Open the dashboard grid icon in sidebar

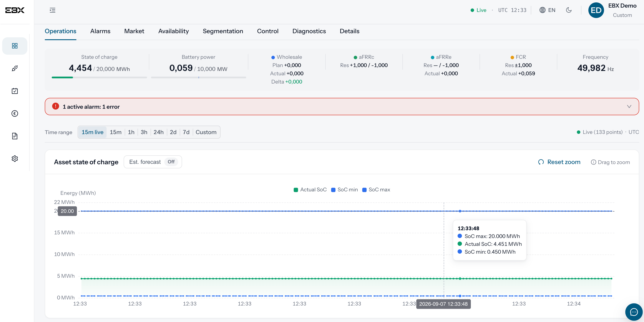pos(15,46)
